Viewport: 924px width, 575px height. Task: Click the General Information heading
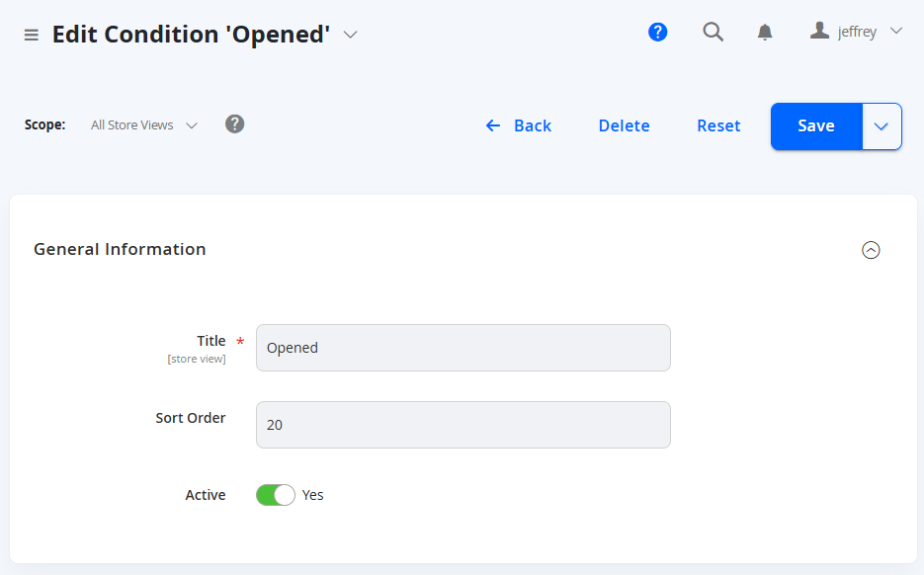(120, 249)
